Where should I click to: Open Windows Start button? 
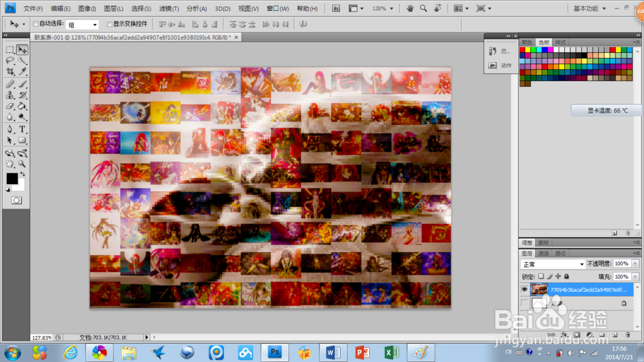point(13,353)
